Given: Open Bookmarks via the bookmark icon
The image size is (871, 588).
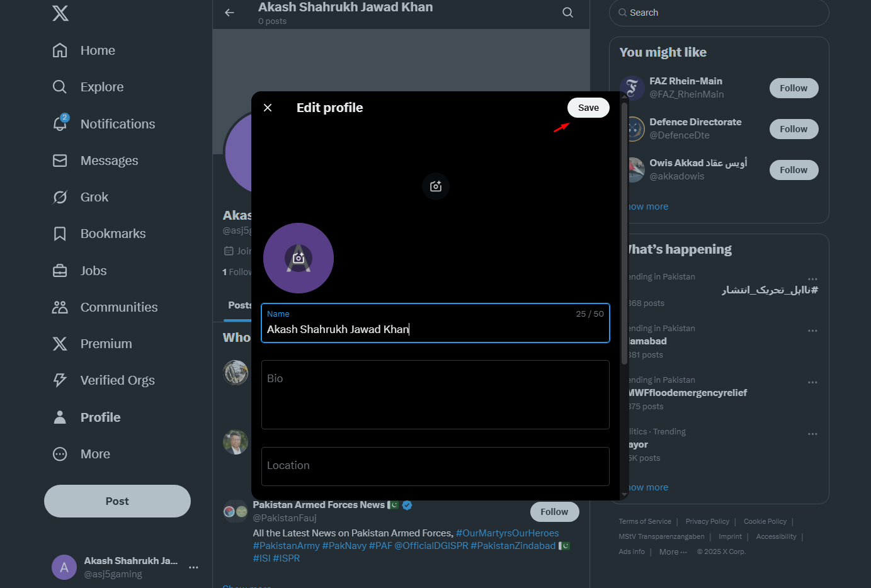Looking at the screenshot, I should pyautogui.click(x=60, y=233).
